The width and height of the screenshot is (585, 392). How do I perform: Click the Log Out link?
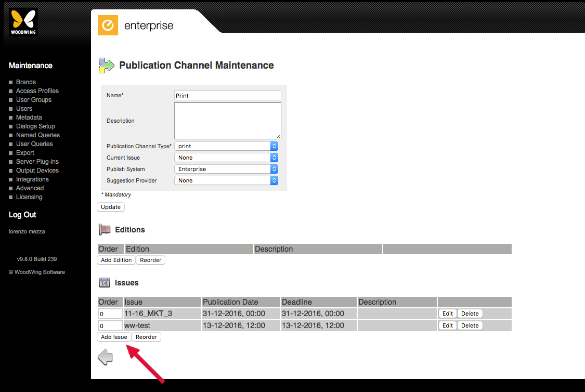(22, 215)
